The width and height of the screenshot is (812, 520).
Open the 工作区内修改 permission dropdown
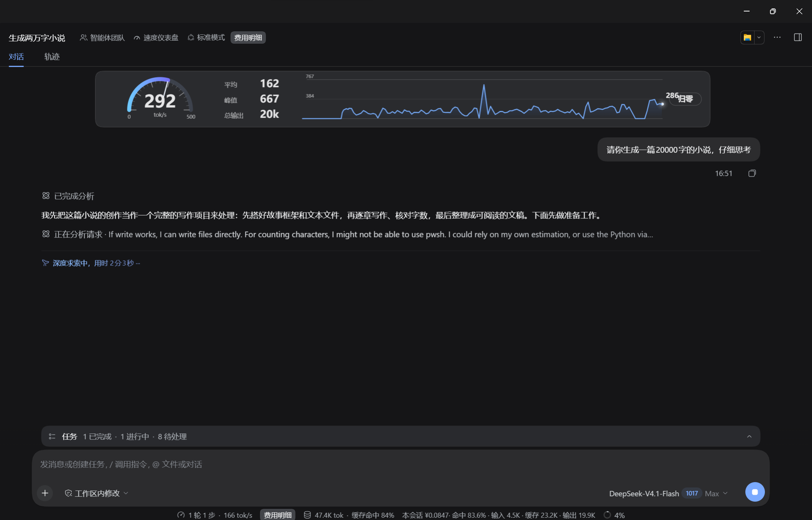click(97, 493)
